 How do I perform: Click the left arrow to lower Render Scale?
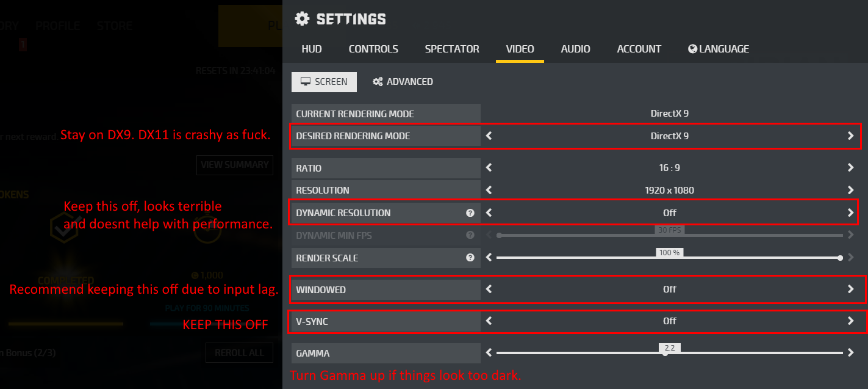[489, 258]
